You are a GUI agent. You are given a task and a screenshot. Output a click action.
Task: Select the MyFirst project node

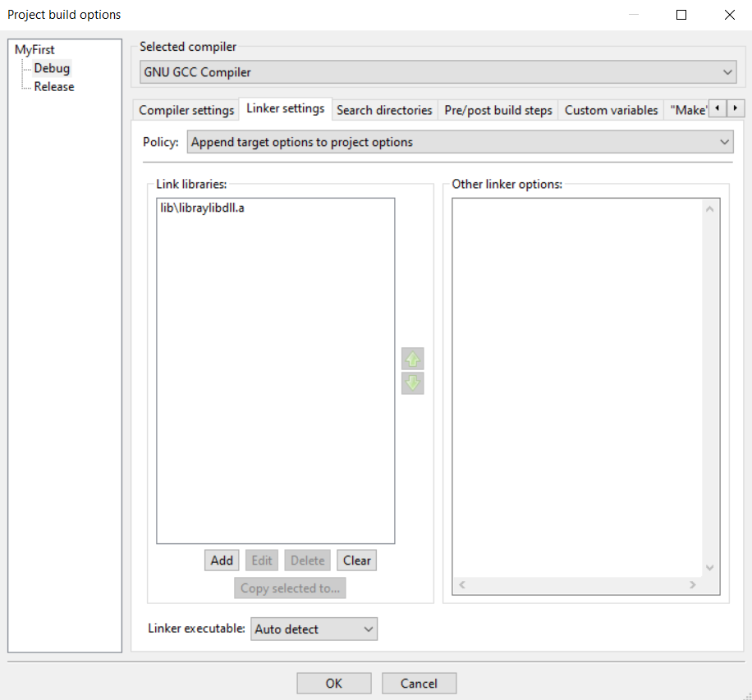coord(34,50)
